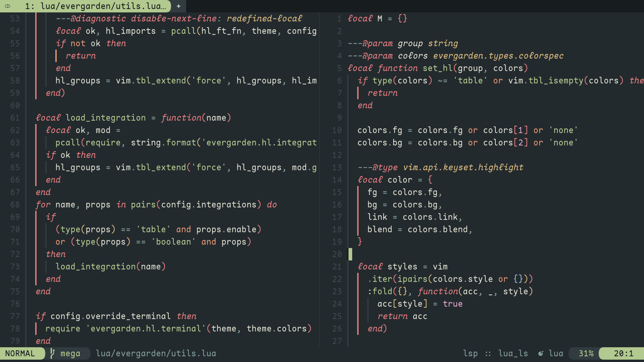
Task: Click the then keyword on line 72
Action: (56, 254)
